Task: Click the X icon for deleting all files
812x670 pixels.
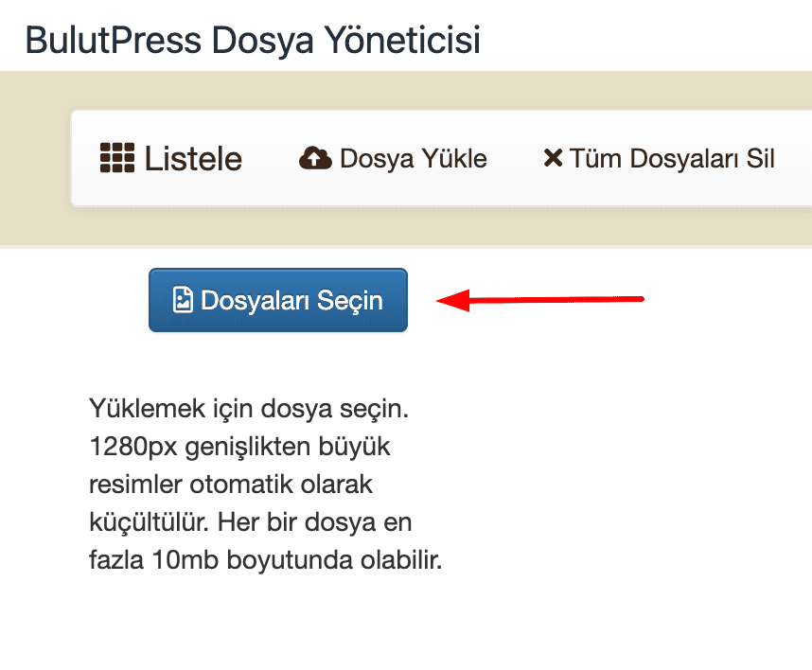Action: coord(554,158)
